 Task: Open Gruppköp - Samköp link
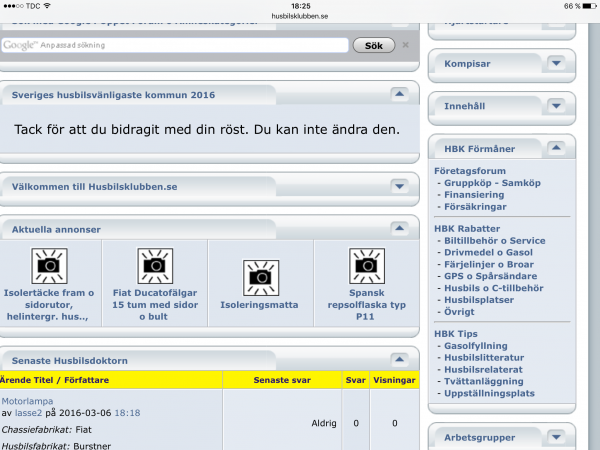coord(482,183)
